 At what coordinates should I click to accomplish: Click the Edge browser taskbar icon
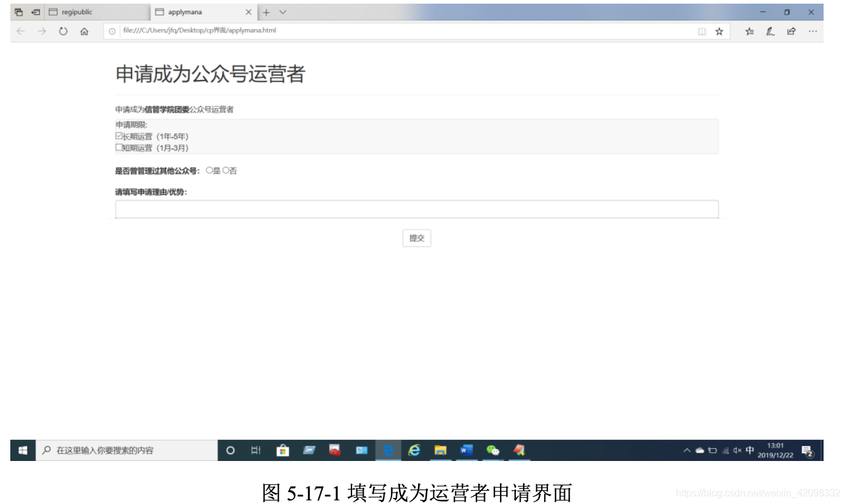coord(388,450)
